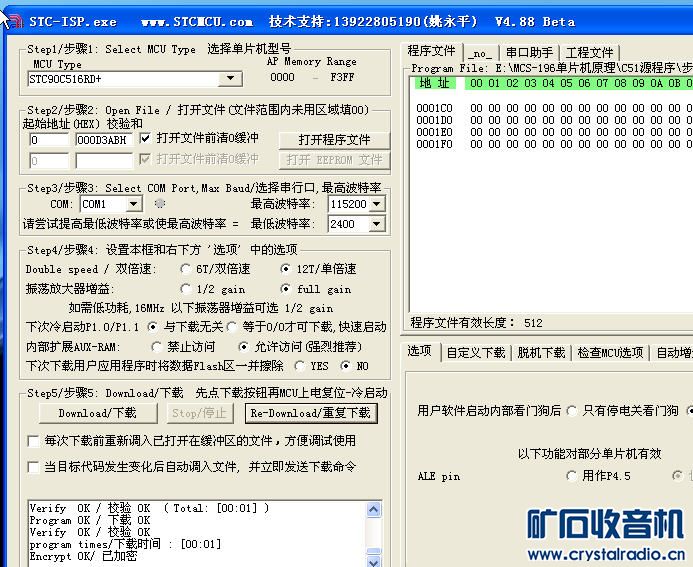
Task: Open the MCU Type dropdown STC90C516RD+
Action: (x=230, y=79)
